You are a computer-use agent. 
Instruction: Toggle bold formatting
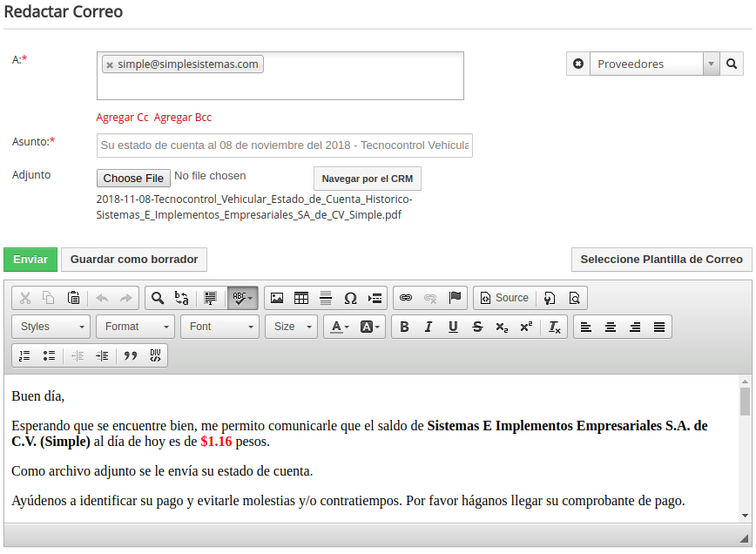click(x=404, y=327)
